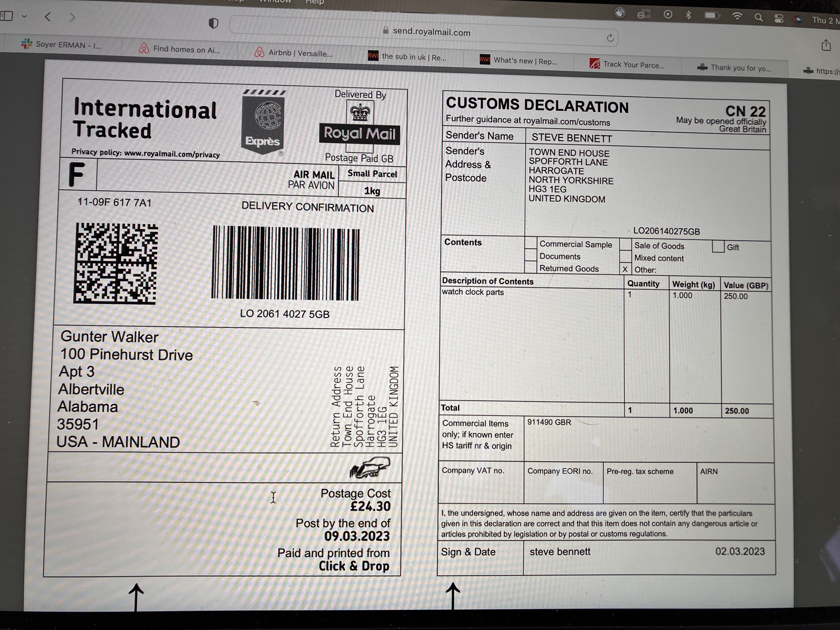Open the sidebar dropdown chevron
This screenshot has width=840, height=630.
[x=24, y=16]
